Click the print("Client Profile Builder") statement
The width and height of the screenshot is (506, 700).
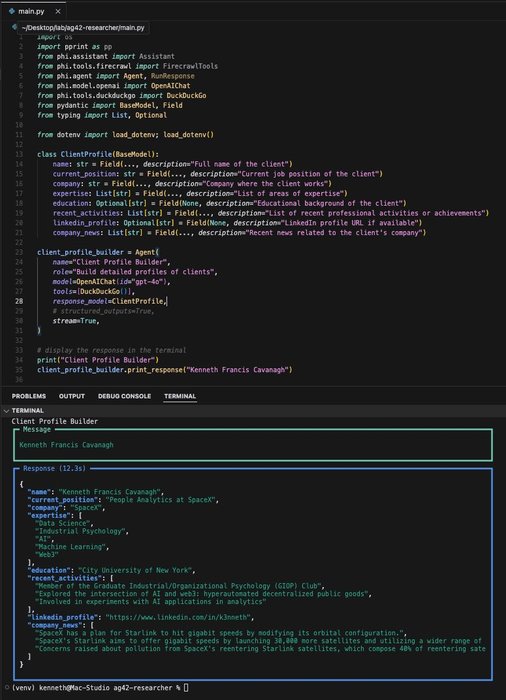click(98, 360)
